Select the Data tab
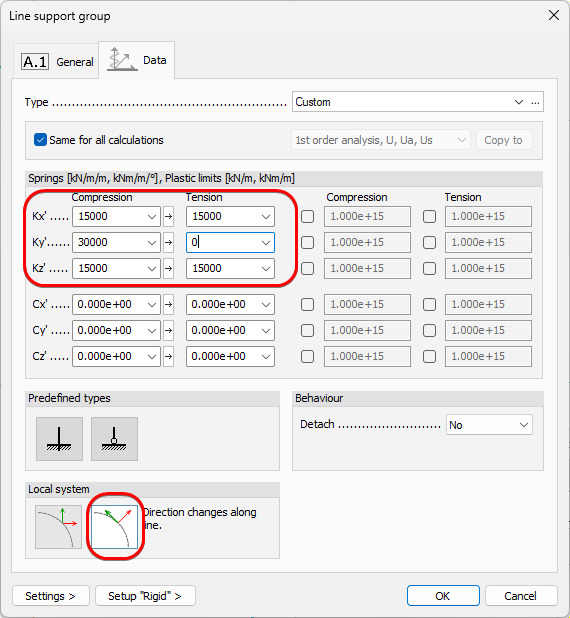 (x=137, y=60)
